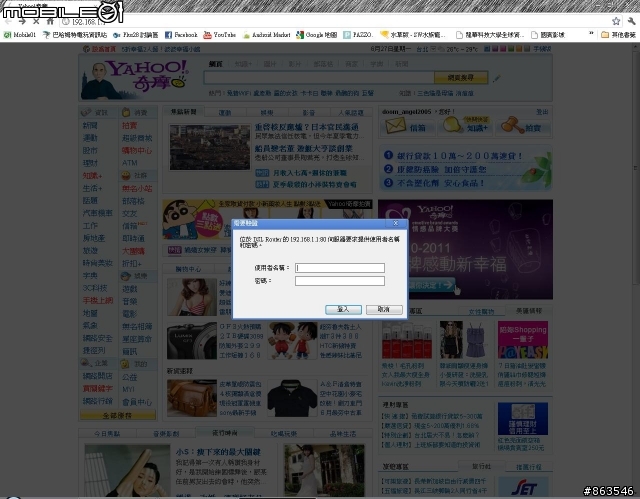Click 取消 button in the login dialog
640x499 pixels.
point(384,310)
